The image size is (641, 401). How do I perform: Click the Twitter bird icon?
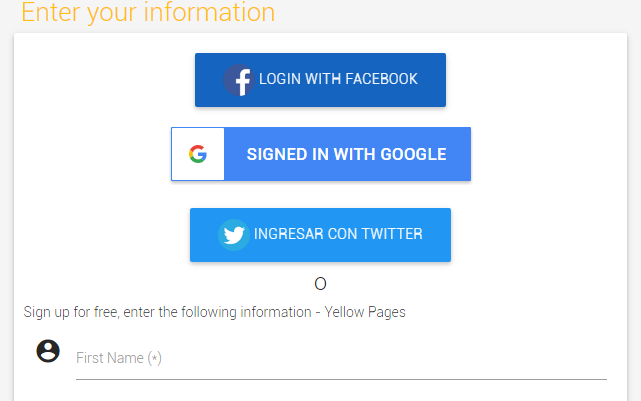click(234, 235)
